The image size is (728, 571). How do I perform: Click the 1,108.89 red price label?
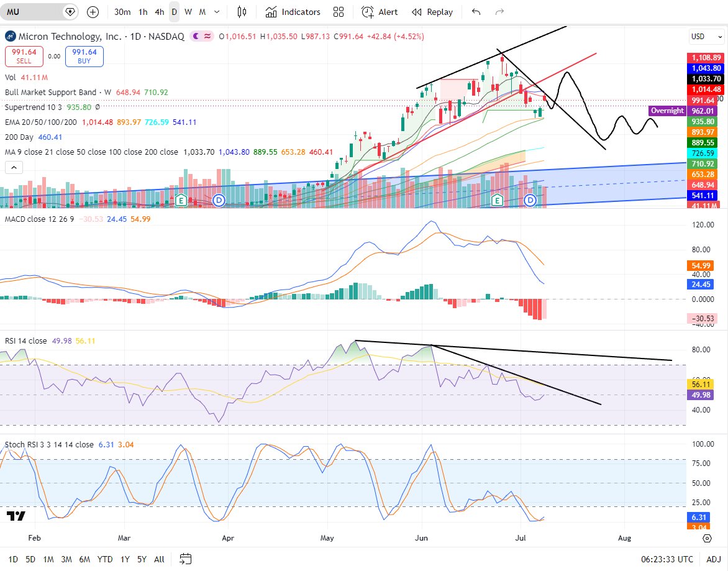(706, 58)
